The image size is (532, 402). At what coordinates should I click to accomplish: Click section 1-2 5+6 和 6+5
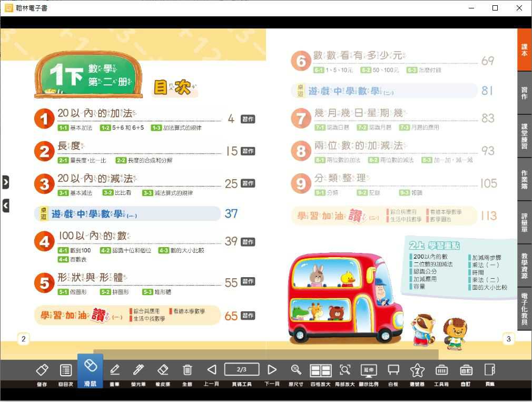(122, 128)
